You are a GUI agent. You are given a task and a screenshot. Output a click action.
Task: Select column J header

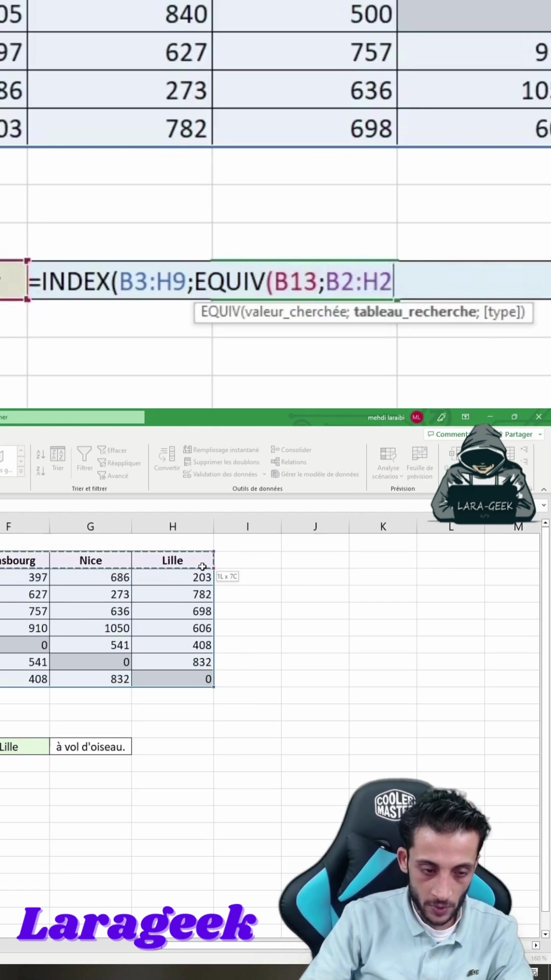pyautogui.click(x=315, y=526)
